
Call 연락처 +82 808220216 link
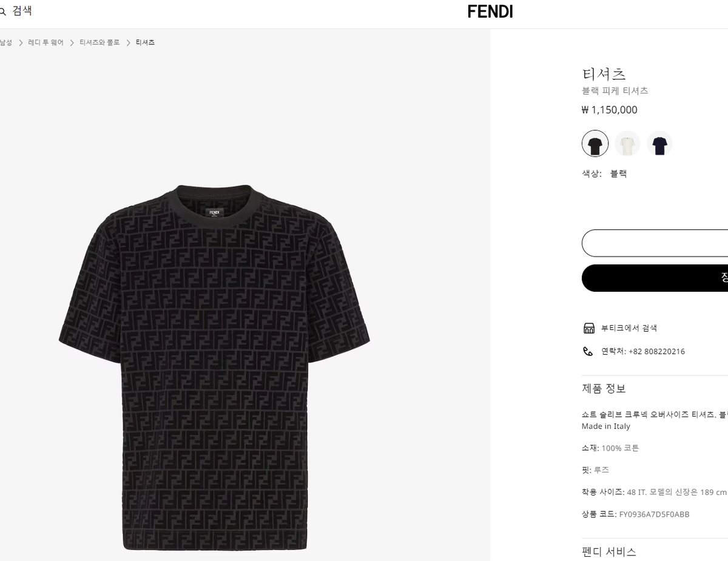(x=643, y=351)
